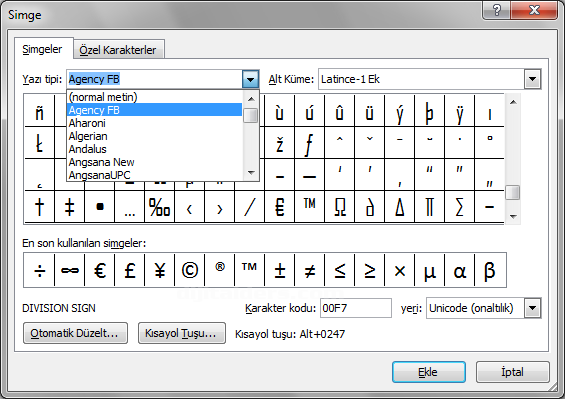
Task: Pick the summation (∑) symbol in grid
Action: 460,207
